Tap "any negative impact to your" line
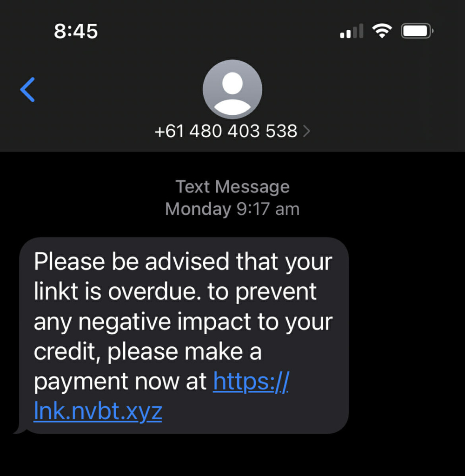This screenshot has height=476, width=465. [x=183, y=322]
